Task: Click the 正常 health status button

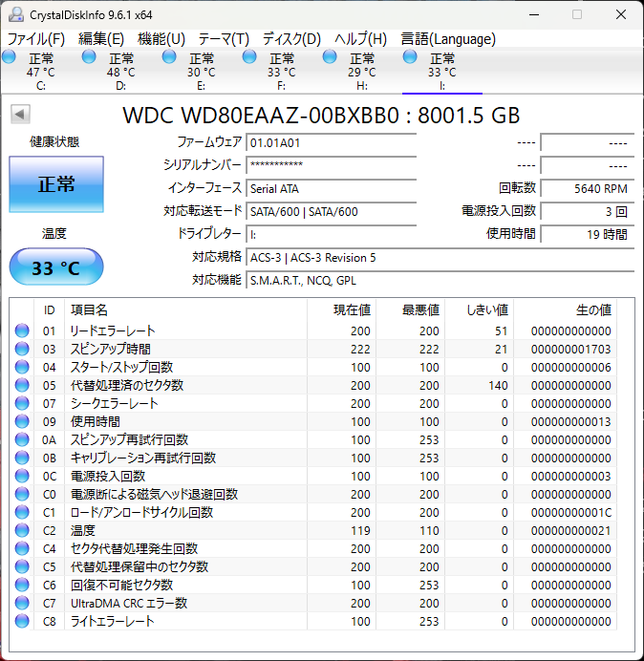Action: 56,184
